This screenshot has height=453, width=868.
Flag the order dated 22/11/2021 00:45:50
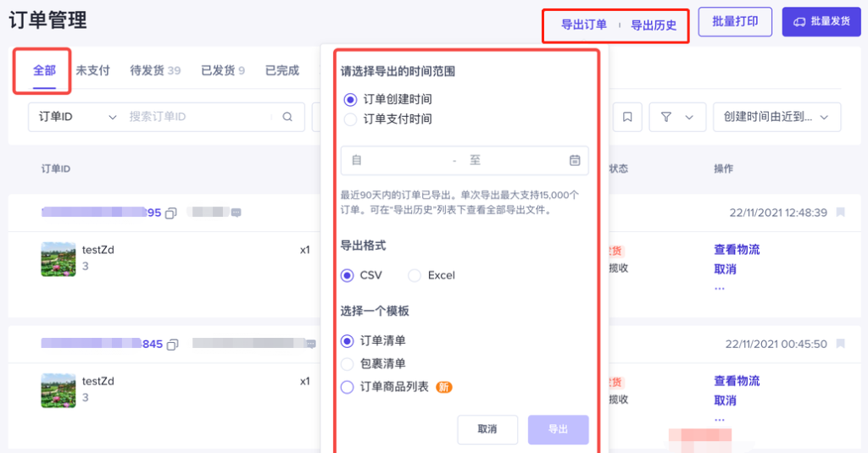[x=840, y=344]
